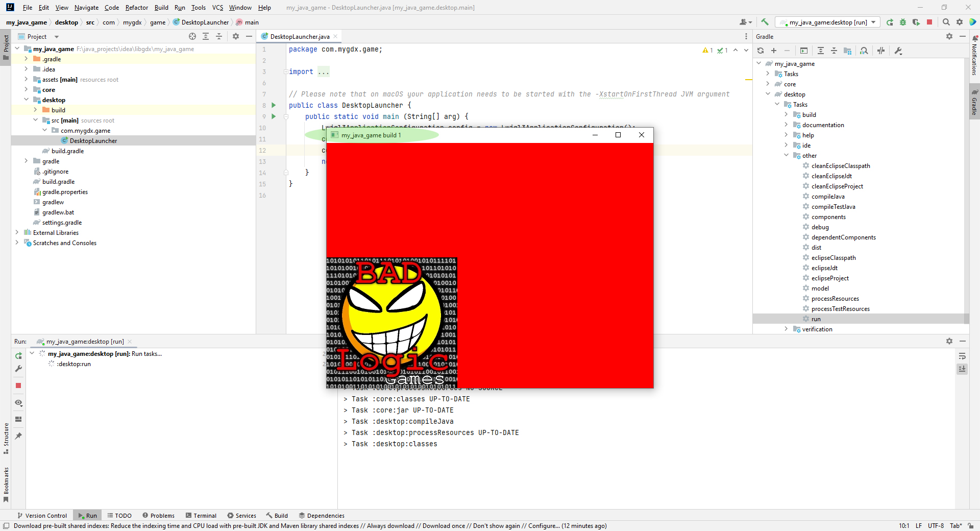Collapse the desktop module in Project tree
This screenshot has height=531, width=980.
(26, 100)
